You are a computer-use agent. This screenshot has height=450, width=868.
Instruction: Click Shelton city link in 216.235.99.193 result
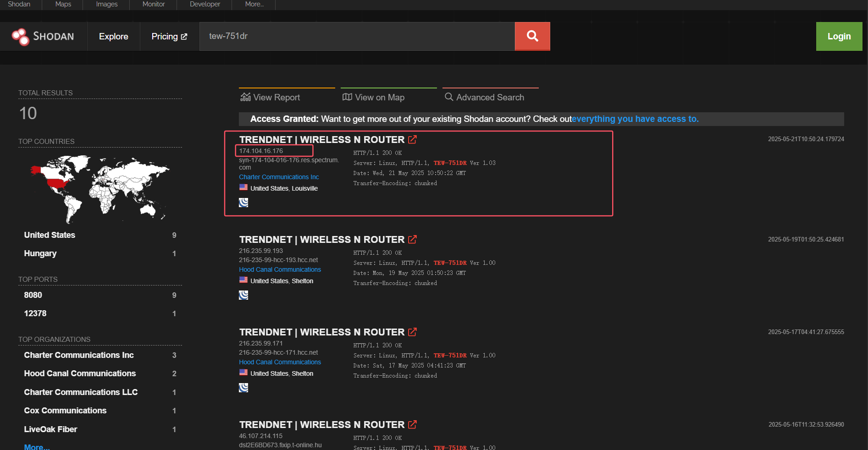(x=303, y=281)
